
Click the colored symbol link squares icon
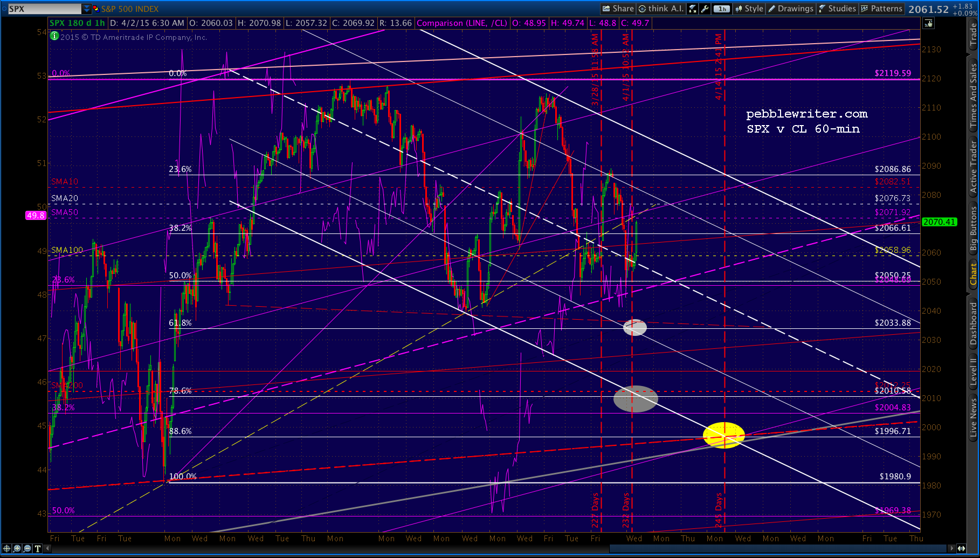[x=96, y=9]
